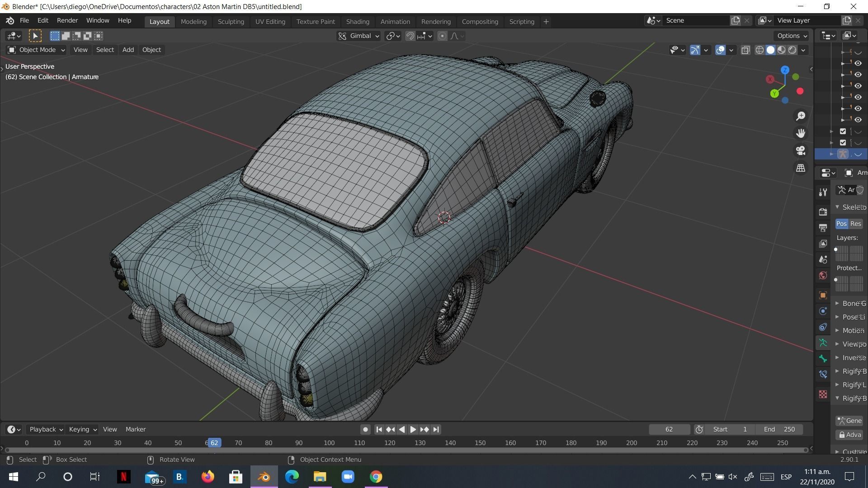
Task: Collapse the Skeleton panel
Action: (x=850, y=207)
